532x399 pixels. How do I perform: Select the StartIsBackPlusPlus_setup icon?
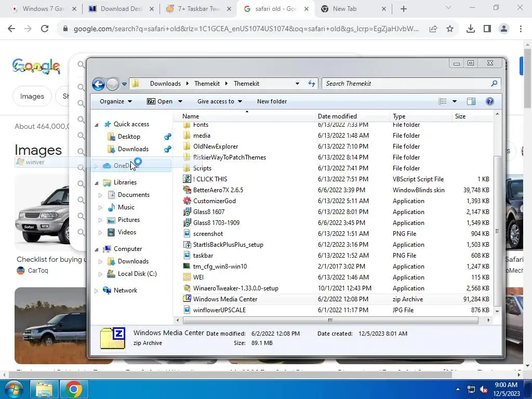187,244
